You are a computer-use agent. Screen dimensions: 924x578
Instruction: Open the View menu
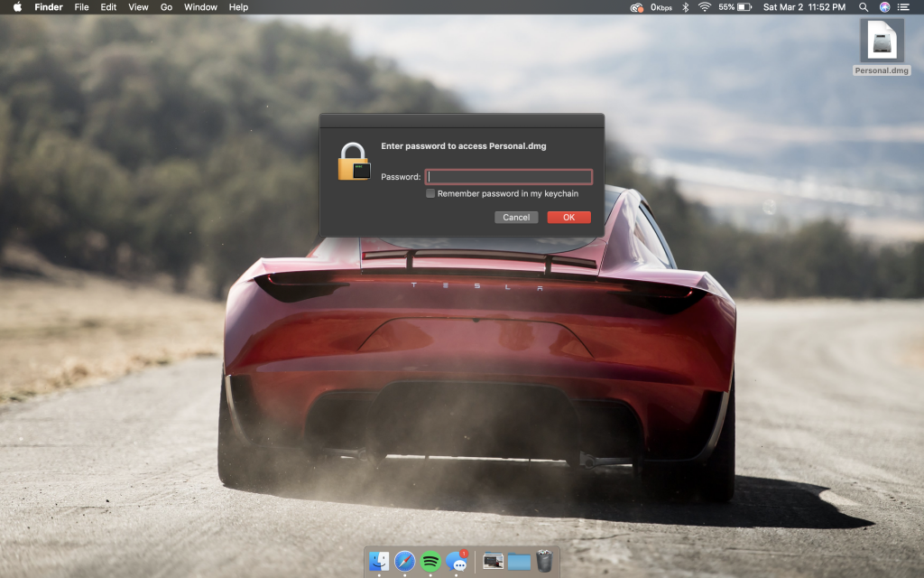pos(138,7)
